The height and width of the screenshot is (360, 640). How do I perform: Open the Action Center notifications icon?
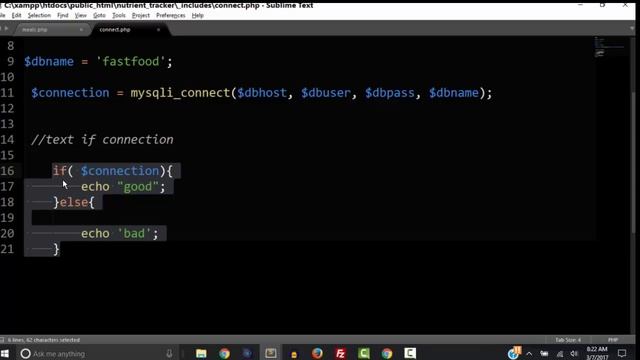pyautogui.click(x=622, y=353)
